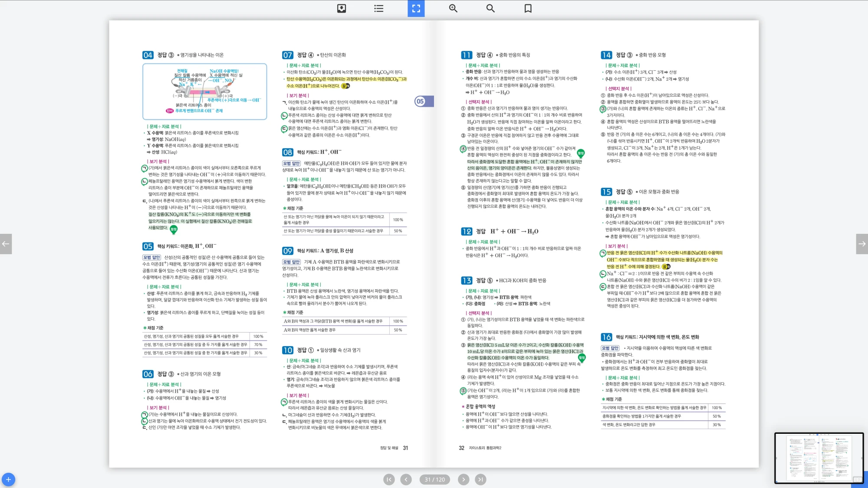Advance using right edge arrow
The width and height of the screenshot is (868, 488).
point(862,244)
